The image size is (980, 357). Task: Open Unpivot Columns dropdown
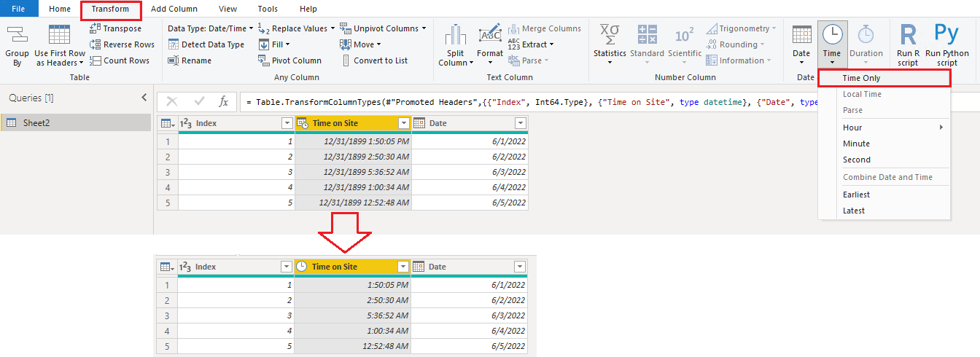click(383, 28)
